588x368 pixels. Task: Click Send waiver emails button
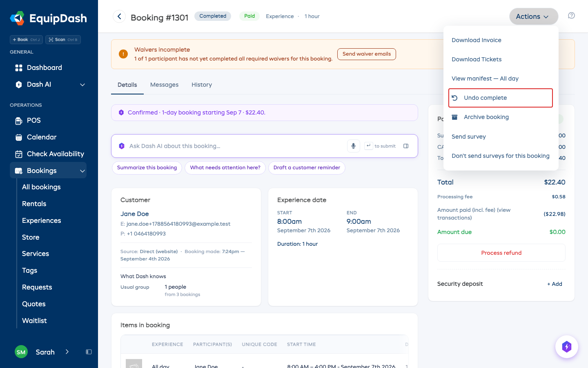[x=367, y=54]
